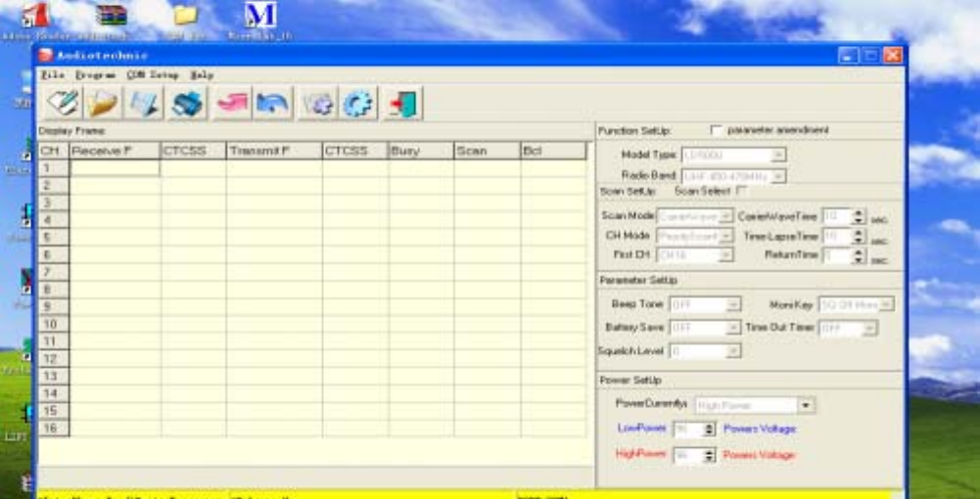
Task: Click the Scan cell in row 12
Action: click(487, 358)
